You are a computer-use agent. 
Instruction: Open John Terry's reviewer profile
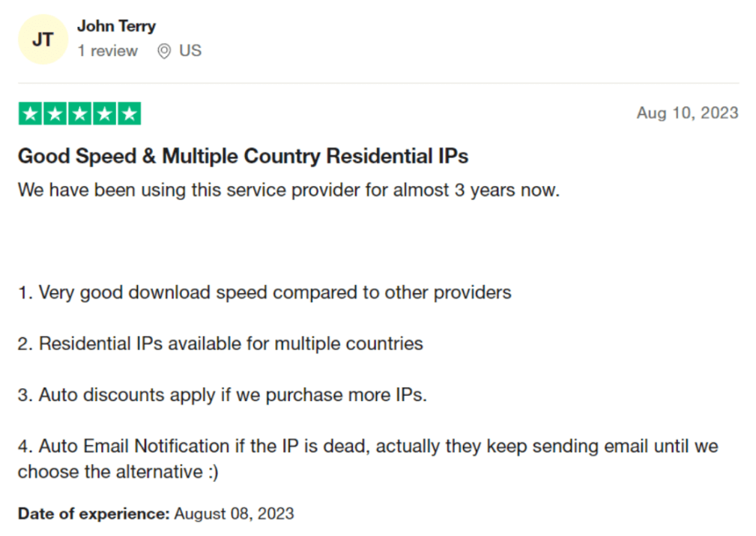coord(116,25)
